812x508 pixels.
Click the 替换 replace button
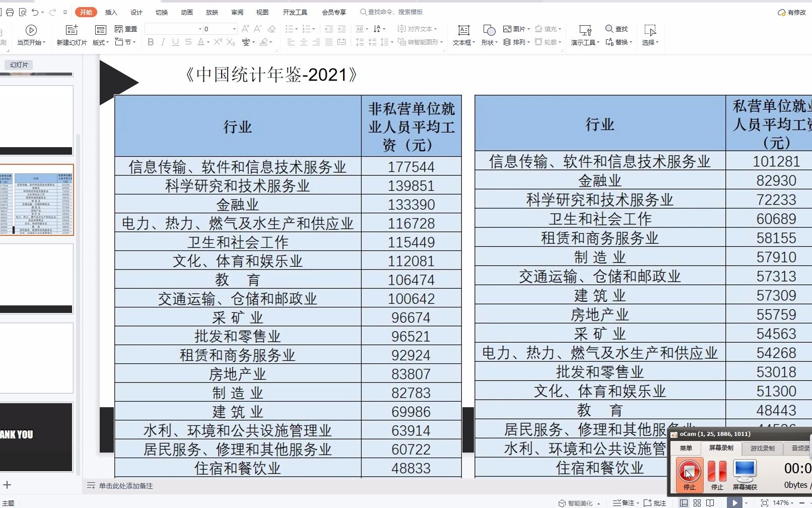pyautogui.click(x=619, y=42)
